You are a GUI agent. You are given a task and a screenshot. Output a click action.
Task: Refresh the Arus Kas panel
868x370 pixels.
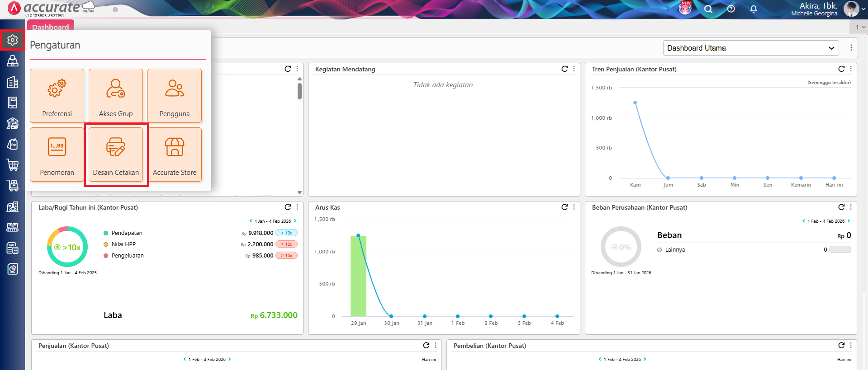[x=564, y=207]
